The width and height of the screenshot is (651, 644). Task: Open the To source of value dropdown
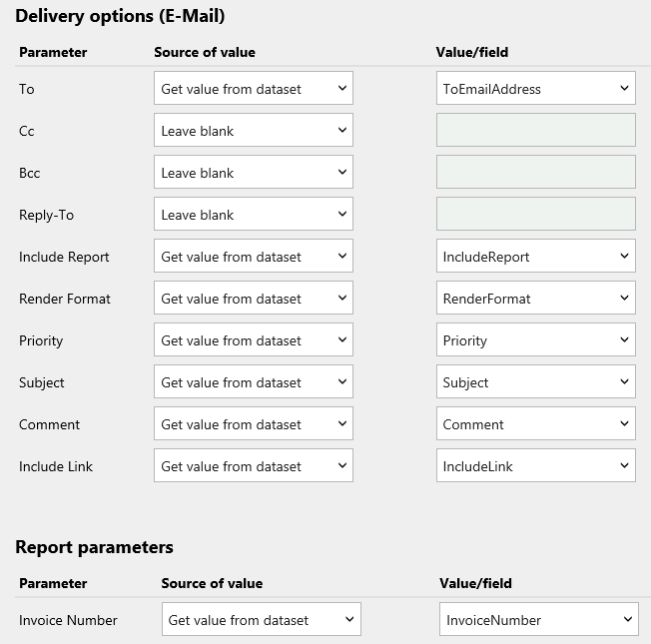[253, 89]
